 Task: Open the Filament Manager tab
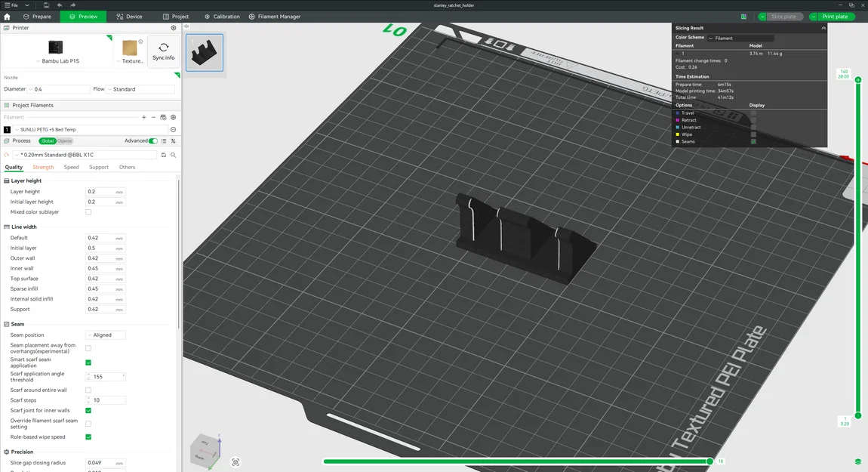275,17
